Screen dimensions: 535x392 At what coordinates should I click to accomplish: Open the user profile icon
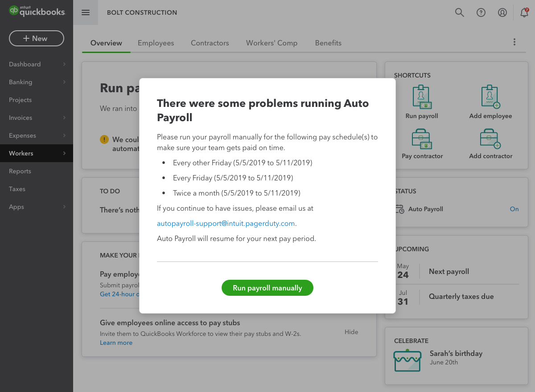tap(502, 12)
